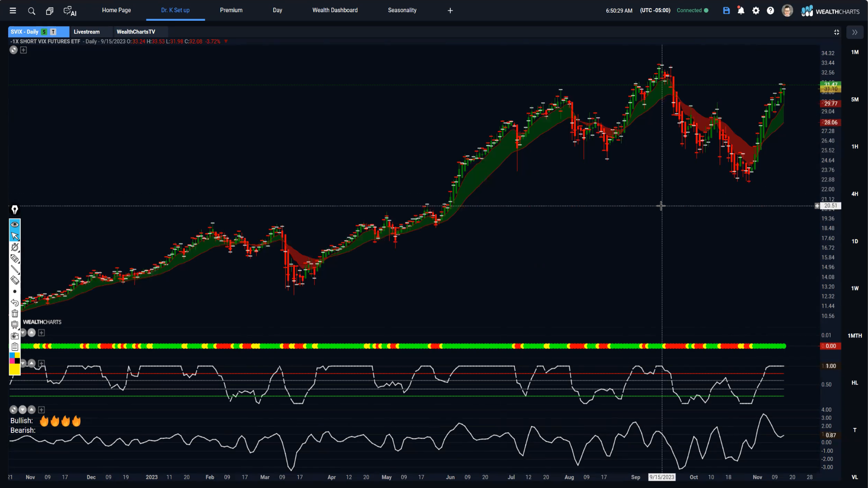
Task: Expand the right side panel with double chevron
Action: click(x=854, y=32)
